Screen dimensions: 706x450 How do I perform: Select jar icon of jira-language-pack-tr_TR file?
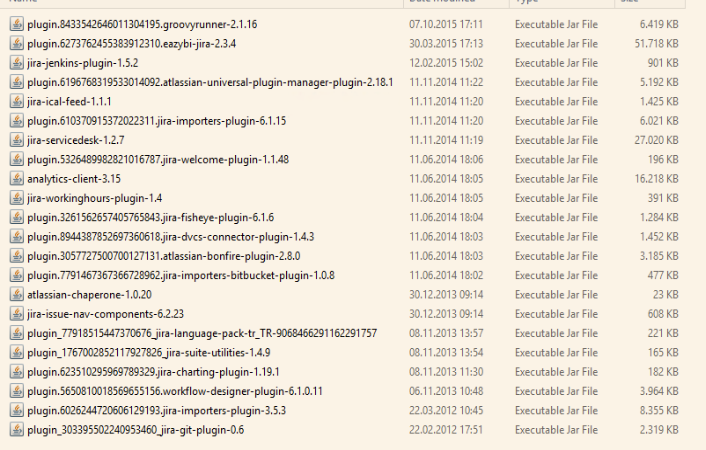tap(17, 333)
